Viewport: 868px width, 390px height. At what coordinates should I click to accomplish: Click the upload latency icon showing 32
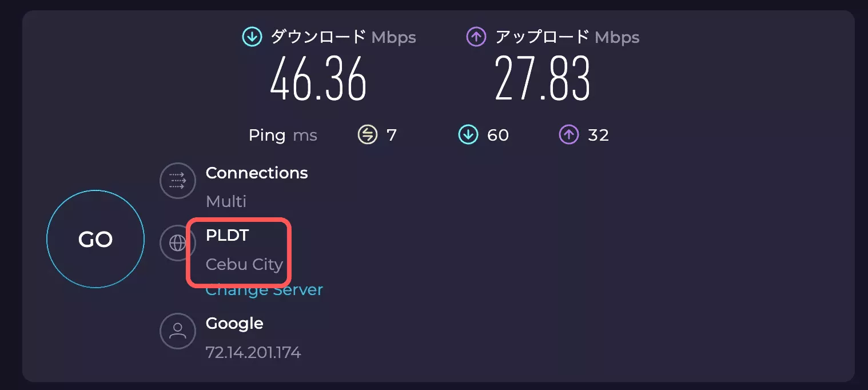568,135
